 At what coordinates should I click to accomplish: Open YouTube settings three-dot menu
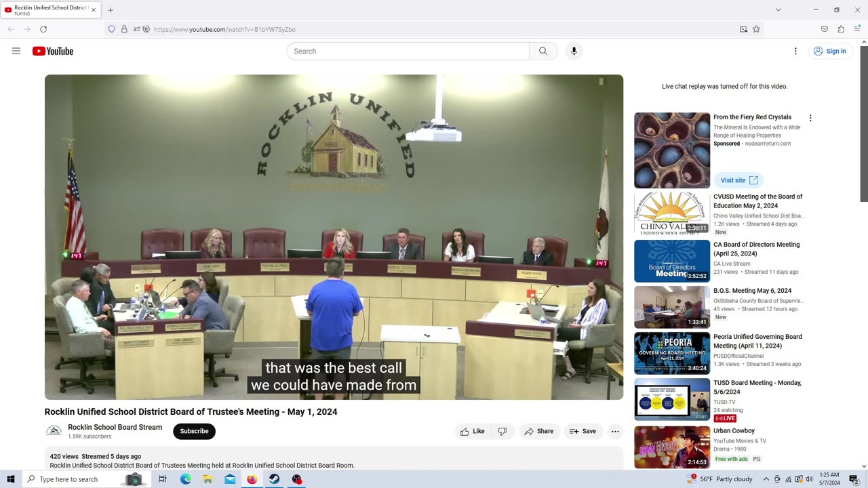pyautogui.click(x=795, y=51)
